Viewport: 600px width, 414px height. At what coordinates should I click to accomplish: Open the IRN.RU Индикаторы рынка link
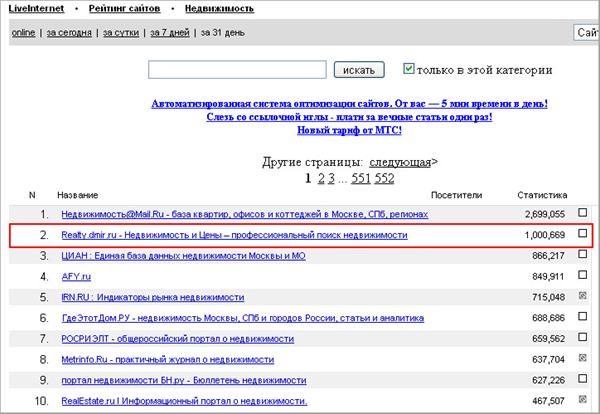point(153,297)
